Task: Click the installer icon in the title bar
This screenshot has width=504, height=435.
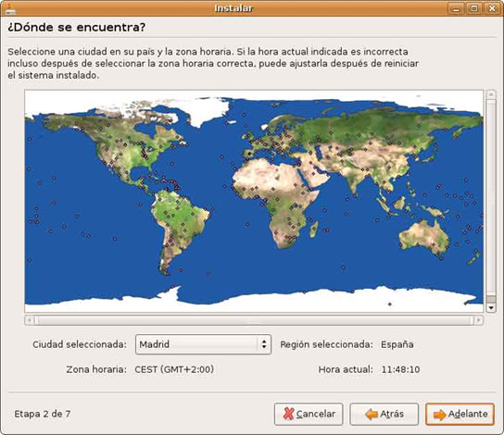Action: (9, 8)
